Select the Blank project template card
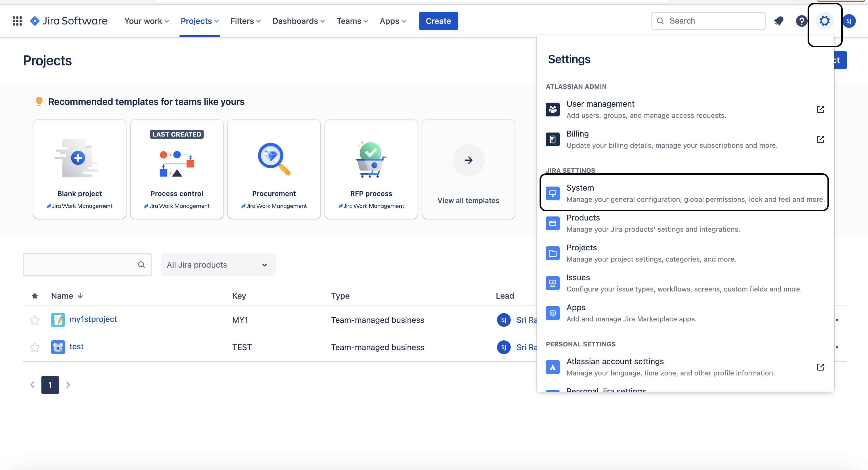The image size is (868, 470). tap(79, 169)
